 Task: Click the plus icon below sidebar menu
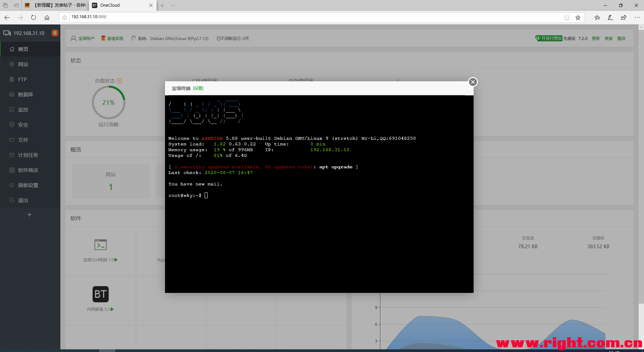click(29, 215)
